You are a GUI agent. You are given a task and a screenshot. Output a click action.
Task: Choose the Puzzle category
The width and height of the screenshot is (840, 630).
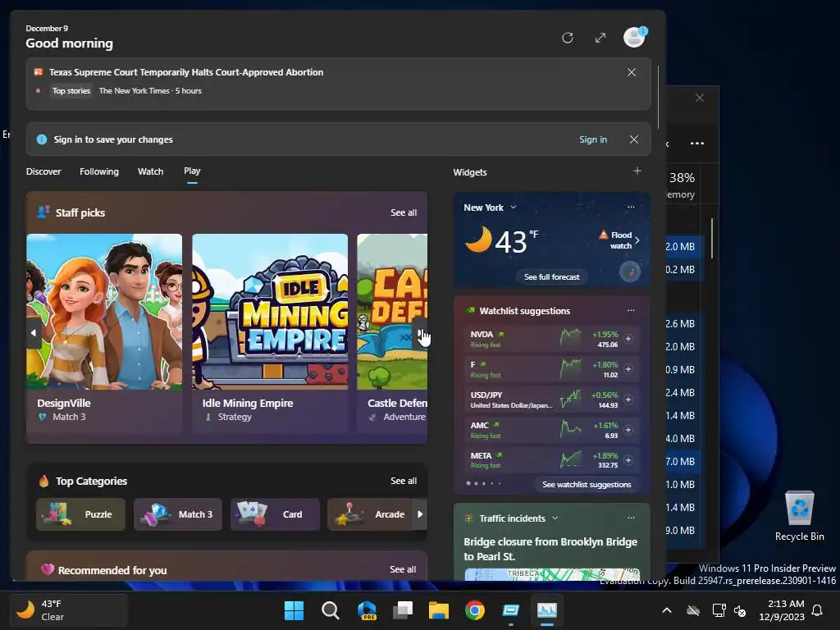80,514
